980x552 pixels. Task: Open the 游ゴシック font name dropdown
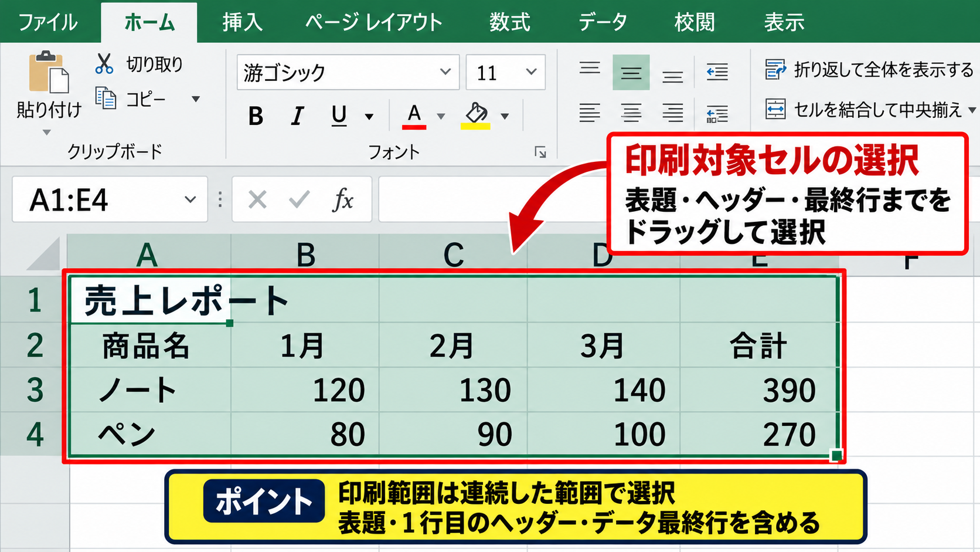(445, 72)
